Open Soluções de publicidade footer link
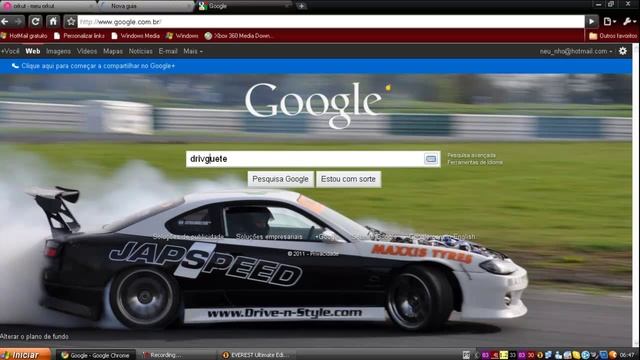 click(x=188, y=236)
